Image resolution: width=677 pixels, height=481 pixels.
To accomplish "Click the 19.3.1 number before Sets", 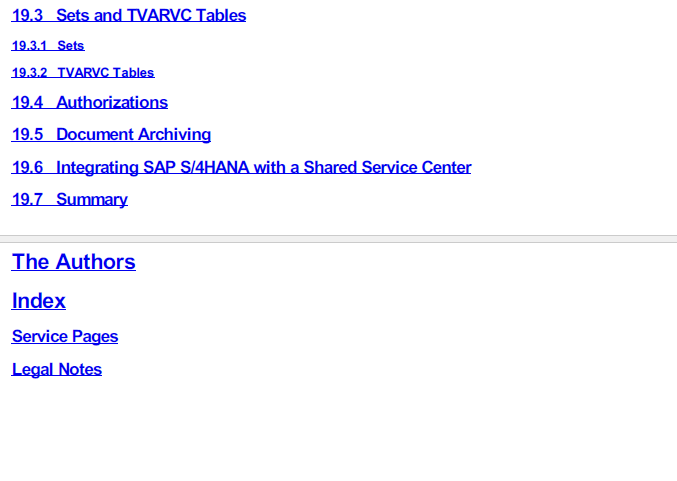I will click(x=29, y=45).
